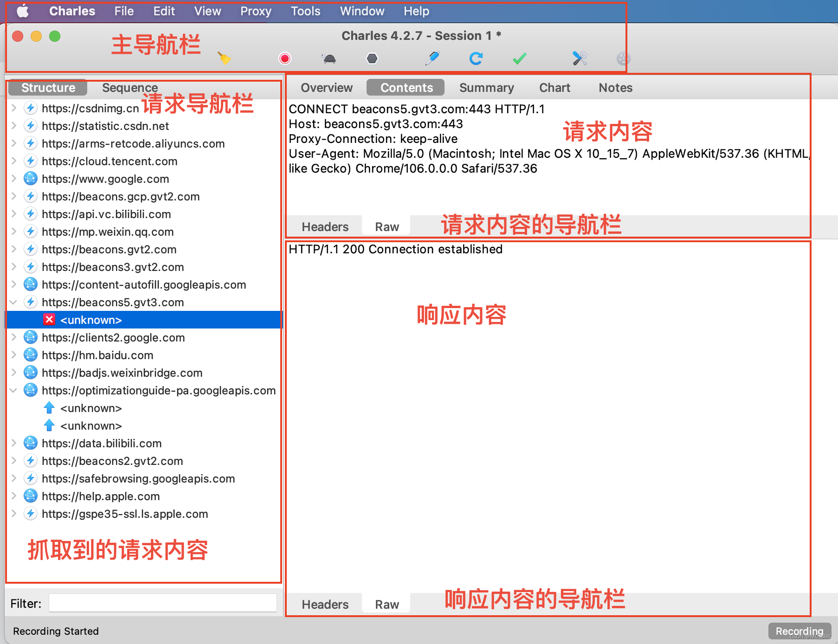Expand the cloud.tencent.com node
The width and height of the screenshot is (838, 644).
point(14,161)
